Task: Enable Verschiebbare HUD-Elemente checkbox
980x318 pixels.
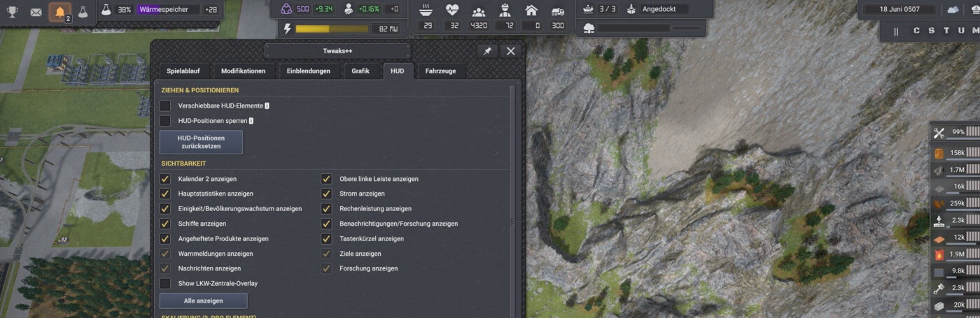Action: pos(165,106)
